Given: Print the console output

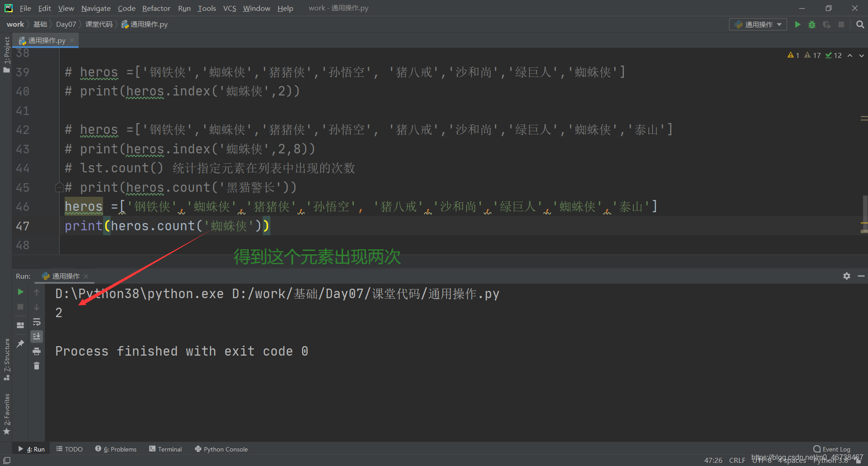Looking at the screenshot, I should point(37,352).
